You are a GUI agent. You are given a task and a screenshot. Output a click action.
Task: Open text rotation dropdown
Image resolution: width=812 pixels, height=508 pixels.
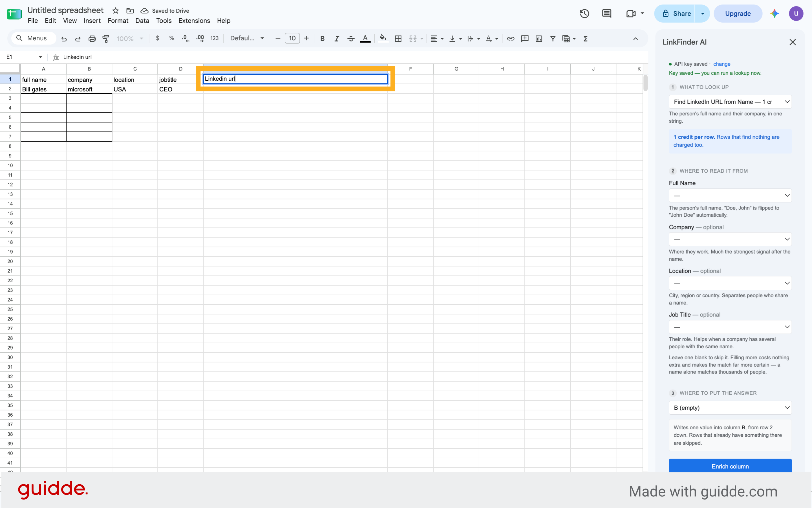[x=492, y=39]
